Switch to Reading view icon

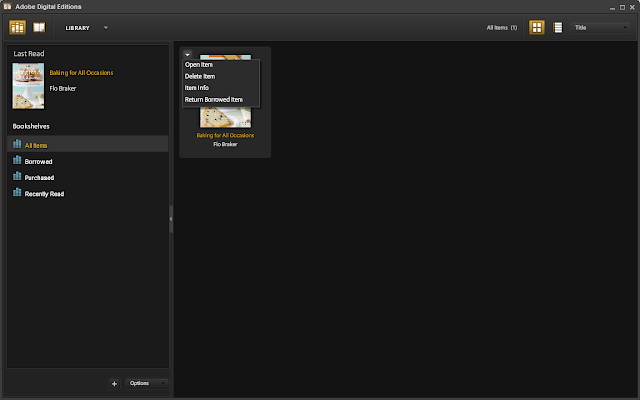click(39, 27)
